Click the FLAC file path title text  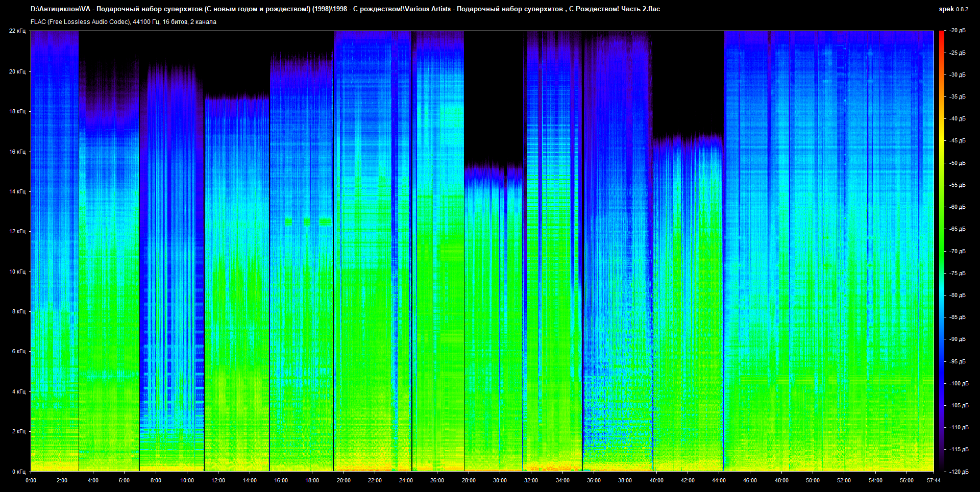(x=345, y=9)
